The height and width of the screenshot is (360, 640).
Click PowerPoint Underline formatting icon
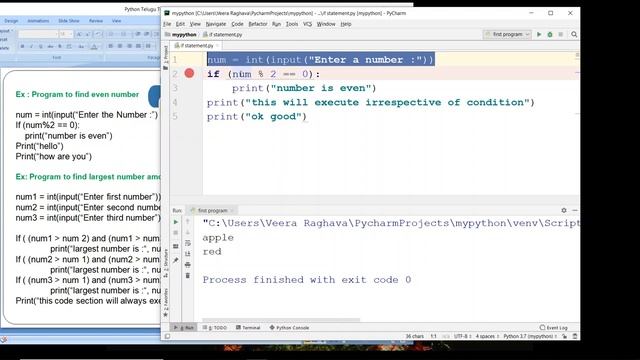click(x=40, y=47)
